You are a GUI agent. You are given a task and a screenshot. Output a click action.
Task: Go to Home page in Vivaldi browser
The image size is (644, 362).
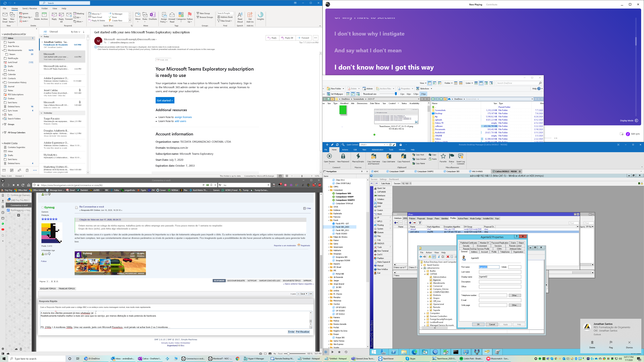pos(29,185)
